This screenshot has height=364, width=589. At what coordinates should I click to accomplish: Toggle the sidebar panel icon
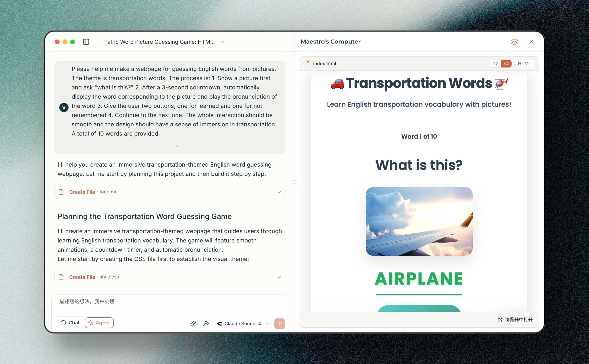86,42
